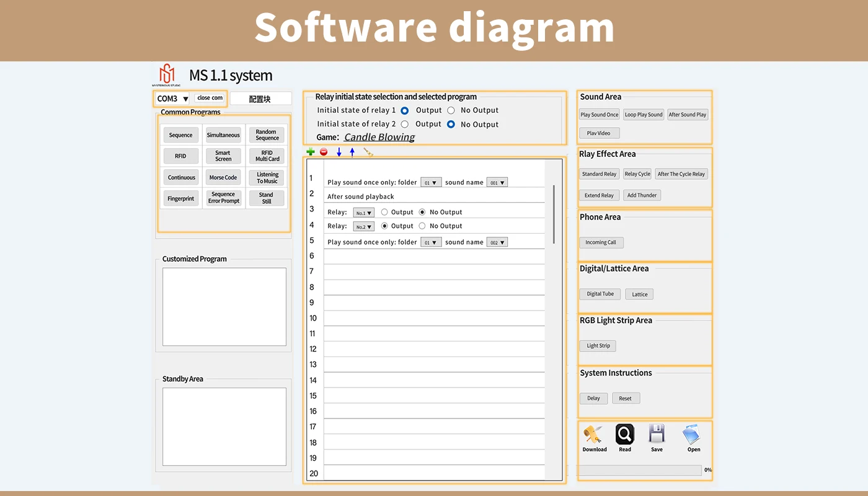Select row 2 After sound playback

(x=434, y=197)
